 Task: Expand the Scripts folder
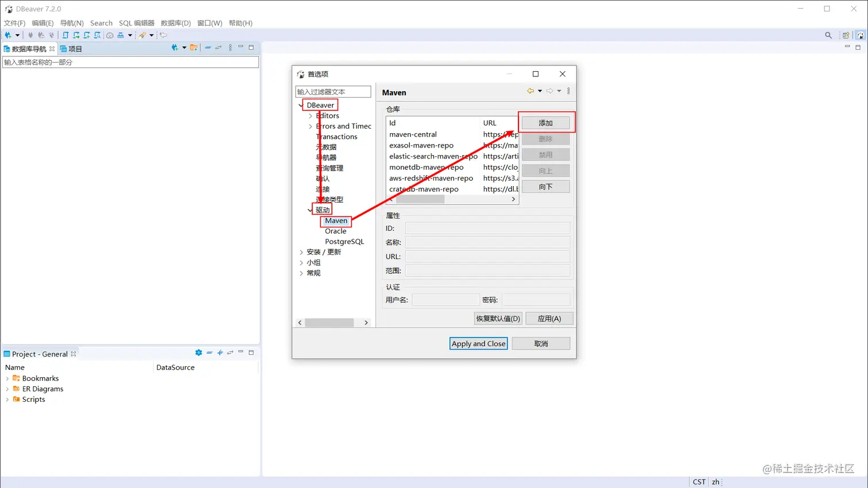(7, 400)
